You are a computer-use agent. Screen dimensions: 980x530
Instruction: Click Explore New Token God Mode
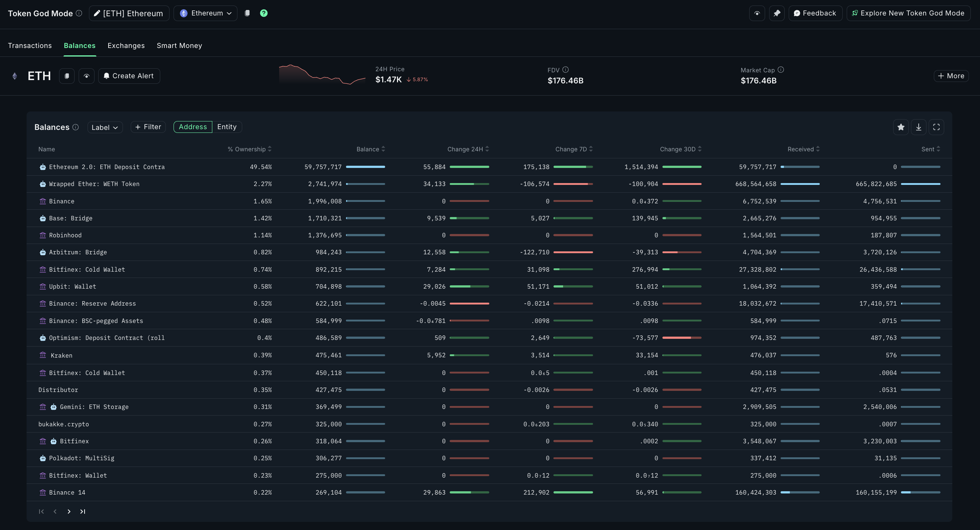point(908,13)
